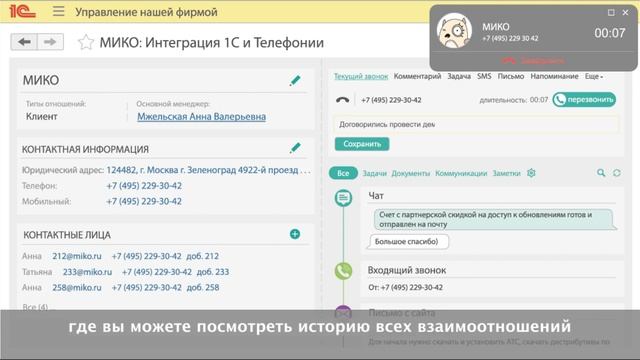640x360 pixels.
Task: Refresh the interaction history feed
Action: point(617,173)
